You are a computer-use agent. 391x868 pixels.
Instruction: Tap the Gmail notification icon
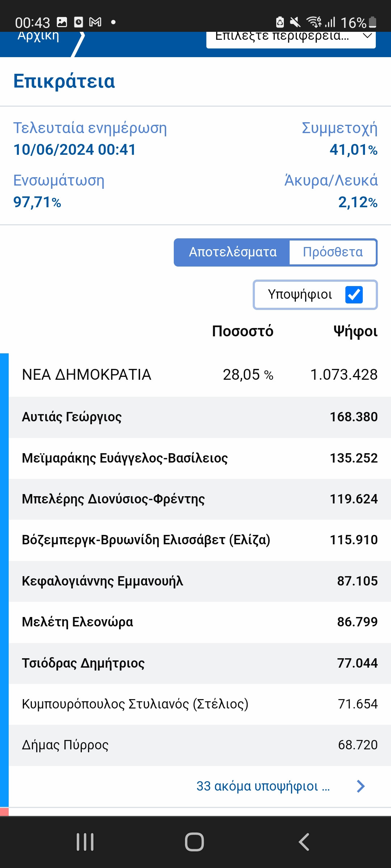(x=95, y=22)
